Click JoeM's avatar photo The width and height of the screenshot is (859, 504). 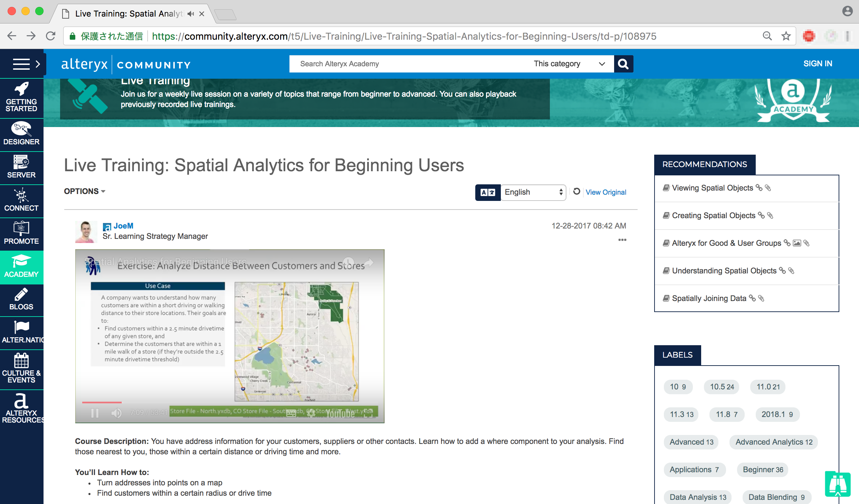point(86,232)
